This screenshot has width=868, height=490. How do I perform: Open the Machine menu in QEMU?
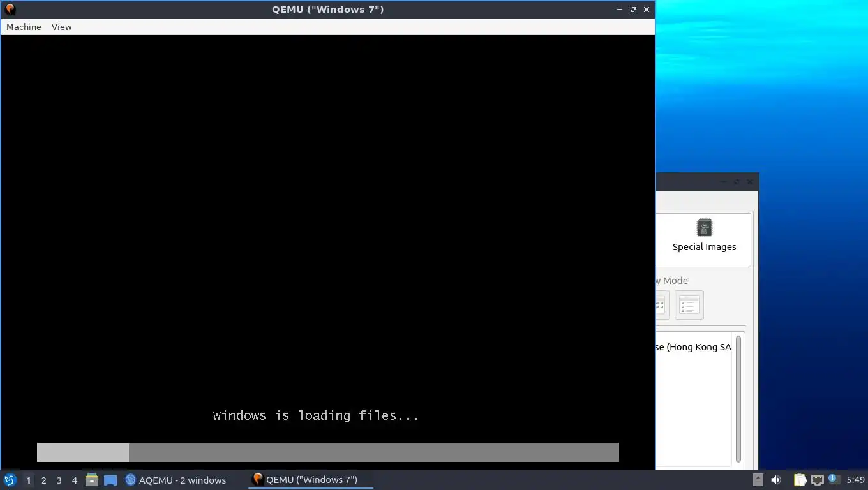pos(24,27)
